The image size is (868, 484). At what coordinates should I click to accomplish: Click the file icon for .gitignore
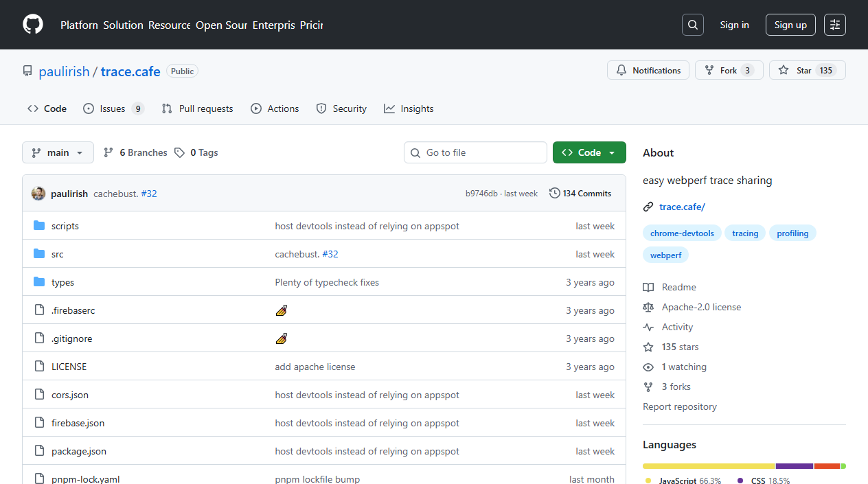point(39,338)
